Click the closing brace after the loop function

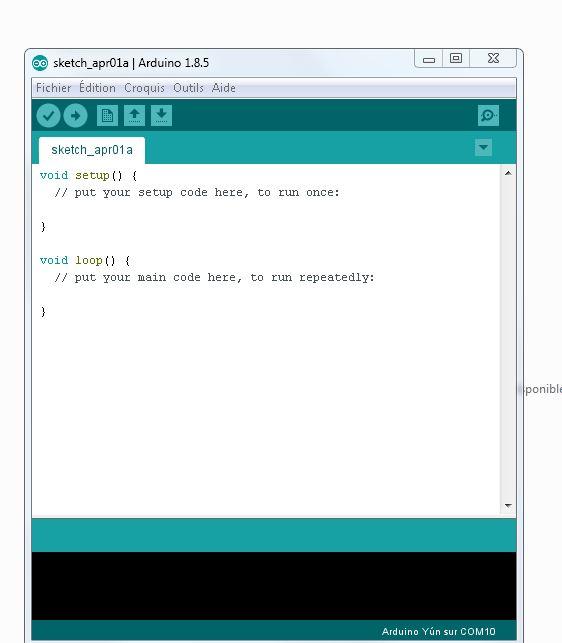[x=43, y=312]
